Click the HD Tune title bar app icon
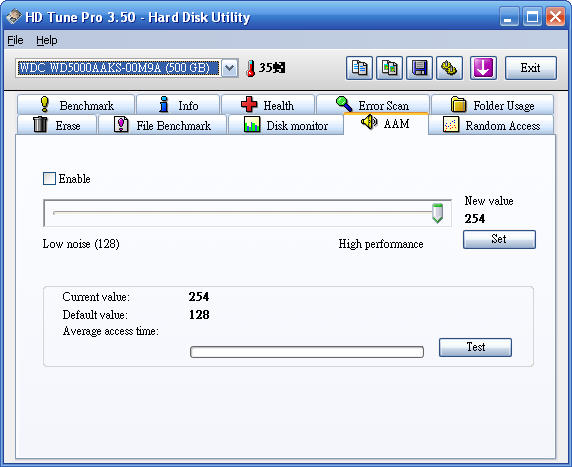572x467 pixels. coord(14,17)
